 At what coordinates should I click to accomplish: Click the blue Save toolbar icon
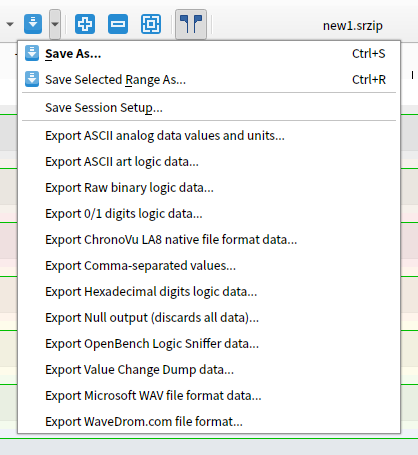33,24
